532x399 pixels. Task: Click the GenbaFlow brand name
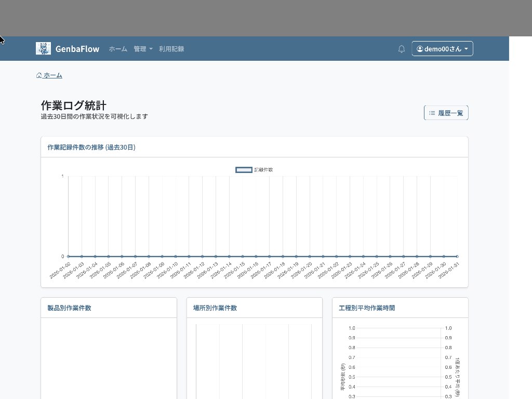point(77,49)
